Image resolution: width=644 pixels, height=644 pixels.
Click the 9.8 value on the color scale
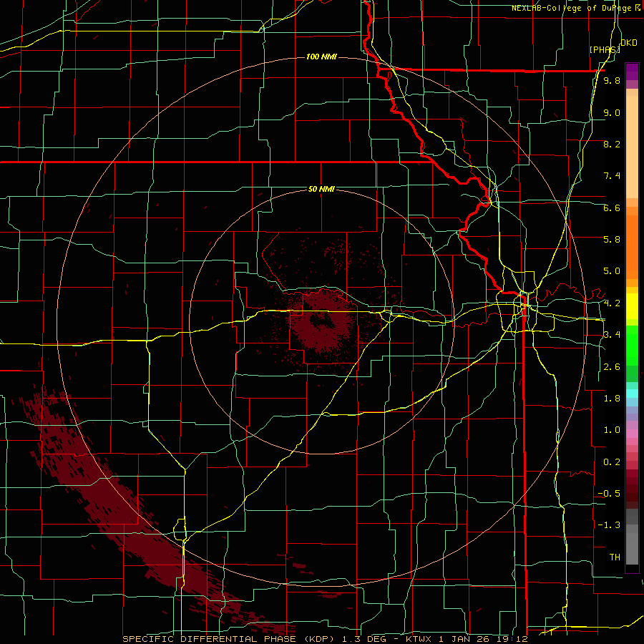tap(612, 80)
